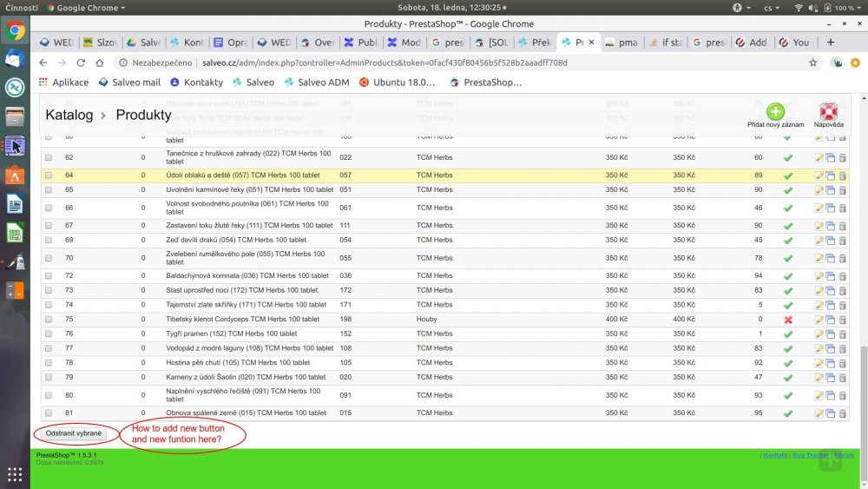This screenshot has width=868, height=489.
Task: Click the Odstranit vybrané button
Action: click(x=74, y=433)
